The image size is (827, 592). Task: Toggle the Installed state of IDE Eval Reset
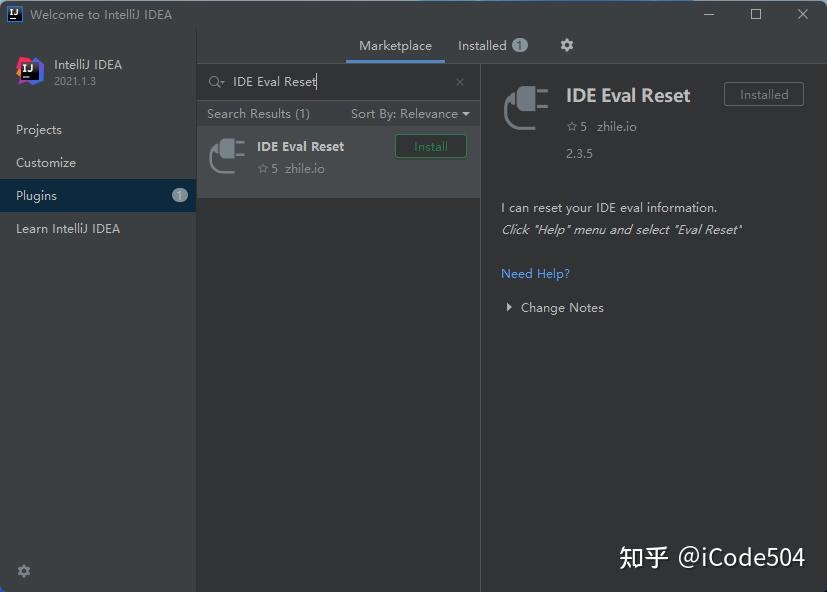[763, 94]
